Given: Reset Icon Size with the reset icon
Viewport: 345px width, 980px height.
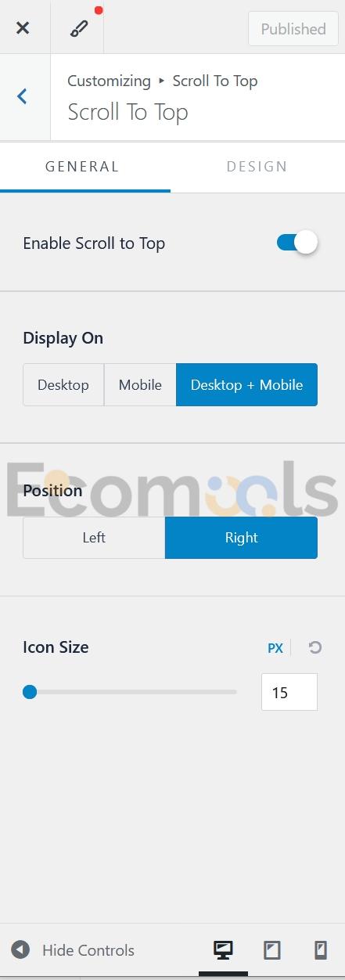Looking at the screenshot, I should coord(314,647).
